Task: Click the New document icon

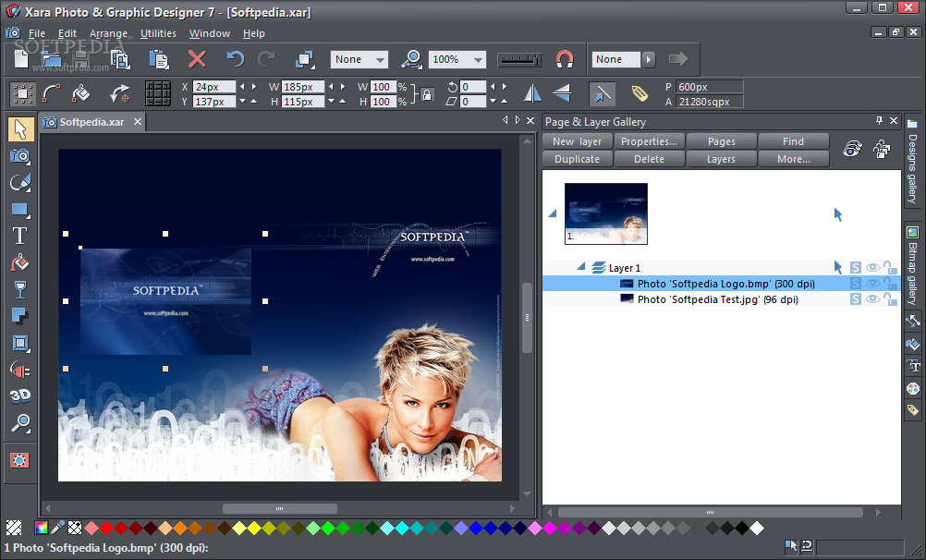Action: [21, 59]
